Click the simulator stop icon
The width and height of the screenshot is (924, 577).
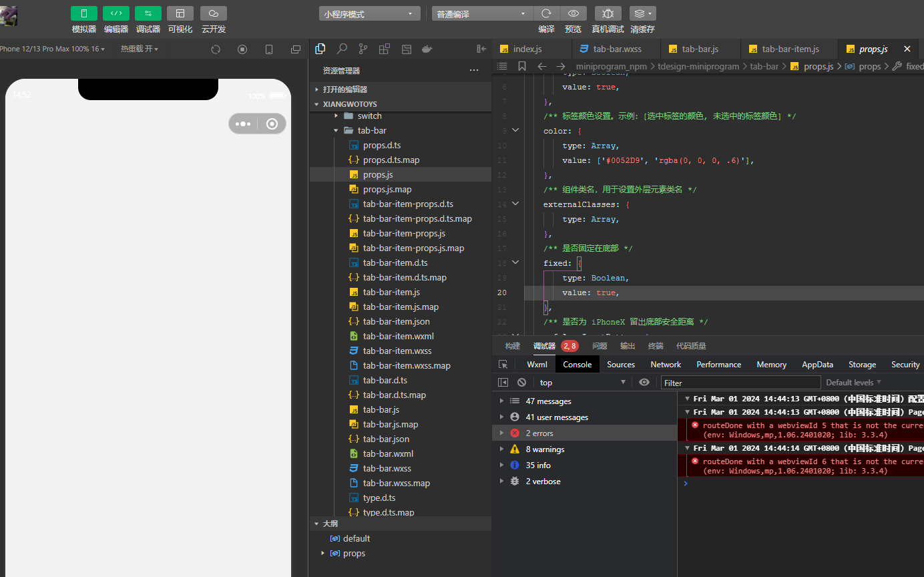[x=242, y=49]
